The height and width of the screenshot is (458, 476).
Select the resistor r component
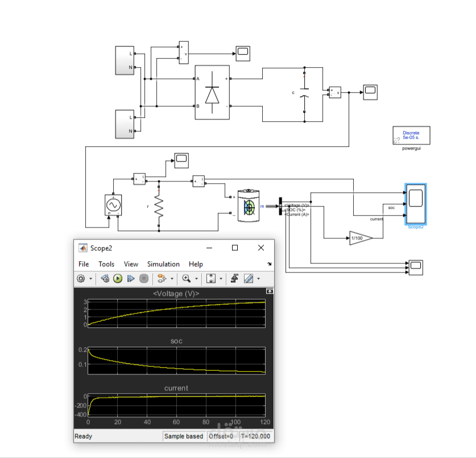click(x=159, y=206)
